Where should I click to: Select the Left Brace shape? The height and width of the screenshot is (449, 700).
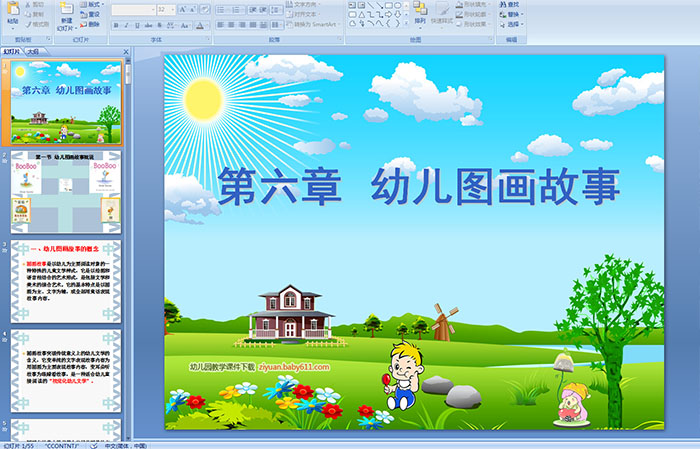(x=388, y=24)
